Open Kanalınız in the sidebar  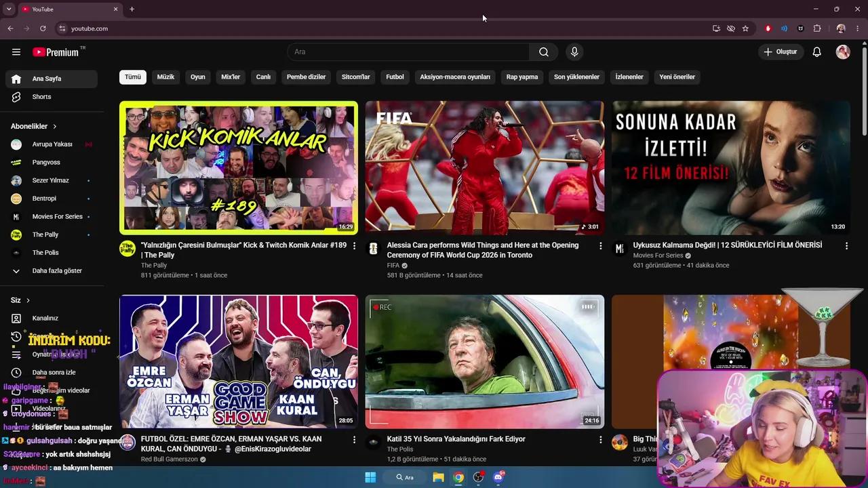tap(52, 319)
